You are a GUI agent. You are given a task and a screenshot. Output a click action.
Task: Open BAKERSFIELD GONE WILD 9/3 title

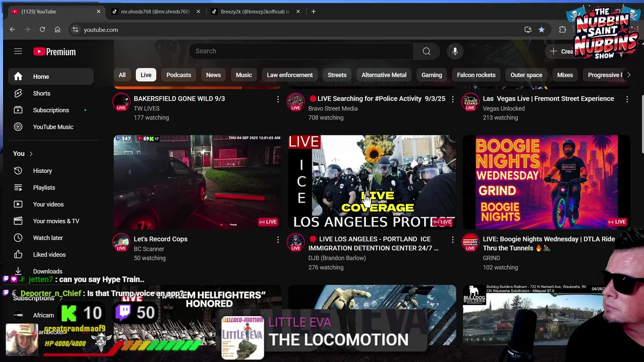[x=179, y=99]
